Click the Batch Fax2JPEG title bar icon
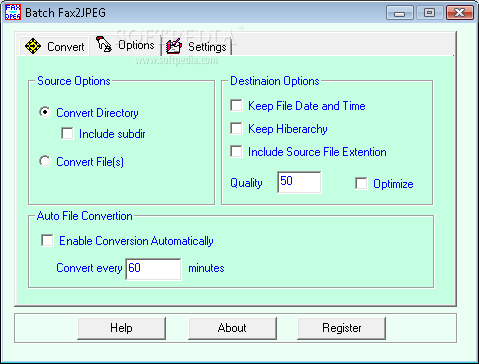The height and width of the screenshot is (364, 479). pyautogui.click(x=13, y=12)
